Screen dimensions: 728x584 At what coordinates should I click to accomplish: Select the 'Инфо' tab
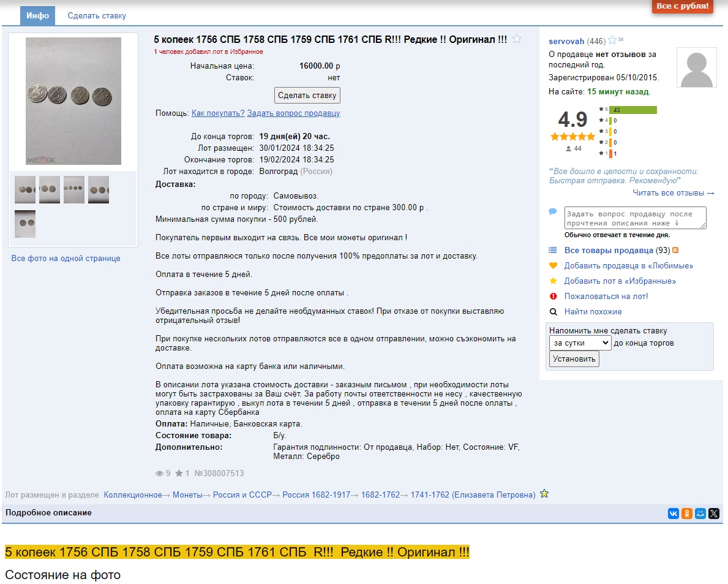tap(37, 16)
